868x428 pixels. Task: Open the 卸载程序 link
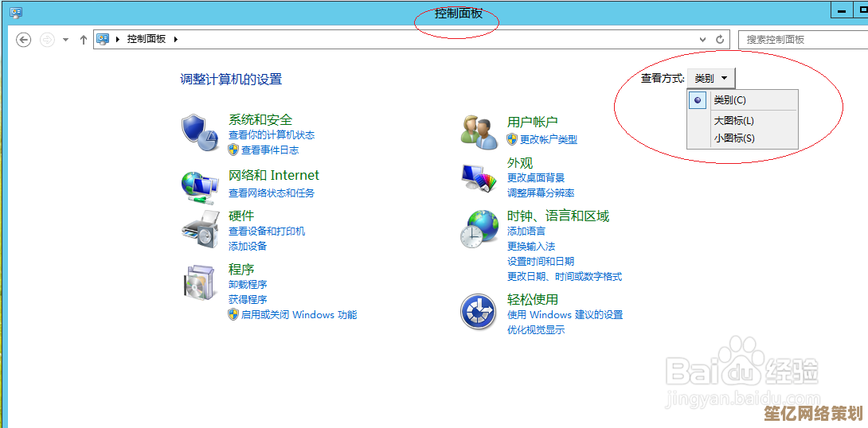(x=248, y=285)
